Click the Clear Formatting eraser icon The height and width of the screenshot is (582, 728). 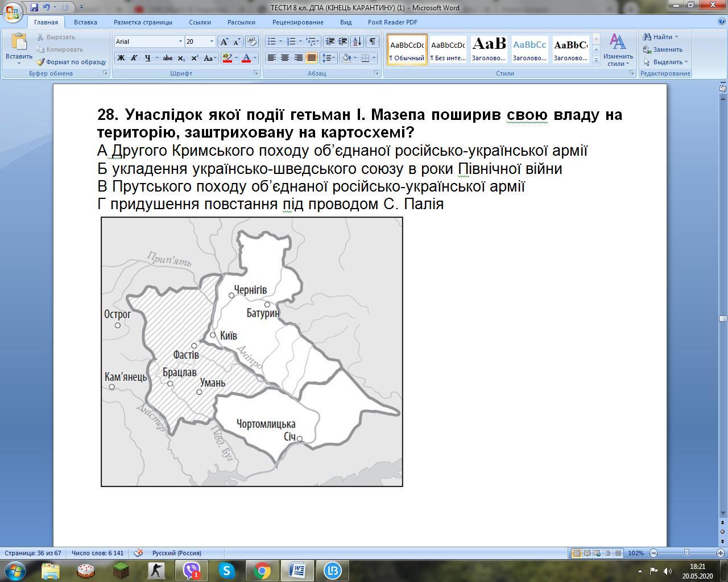coord(252,41)
